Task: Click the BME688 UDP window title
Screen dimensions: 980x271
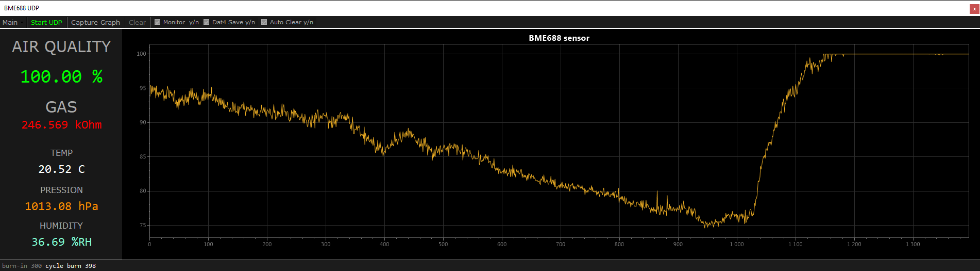Action: (22, 8)
